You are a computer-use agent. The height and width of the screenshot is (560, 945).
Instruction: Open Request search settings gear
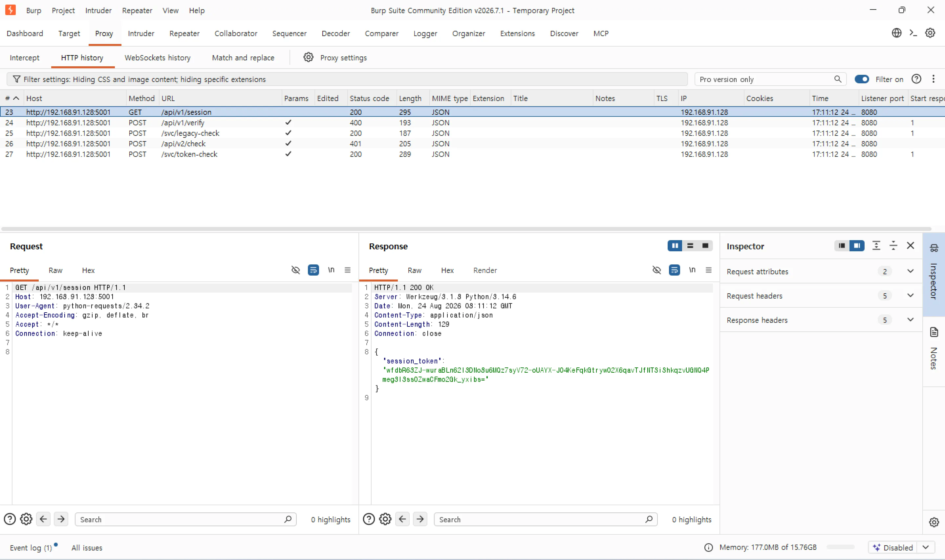coord(26,519)
